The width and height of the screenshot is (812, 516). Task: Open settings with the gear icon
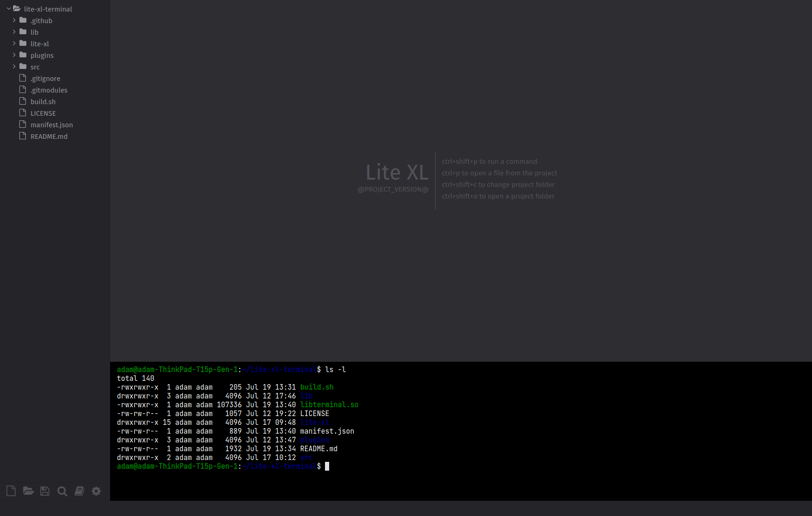coord(96,491)
